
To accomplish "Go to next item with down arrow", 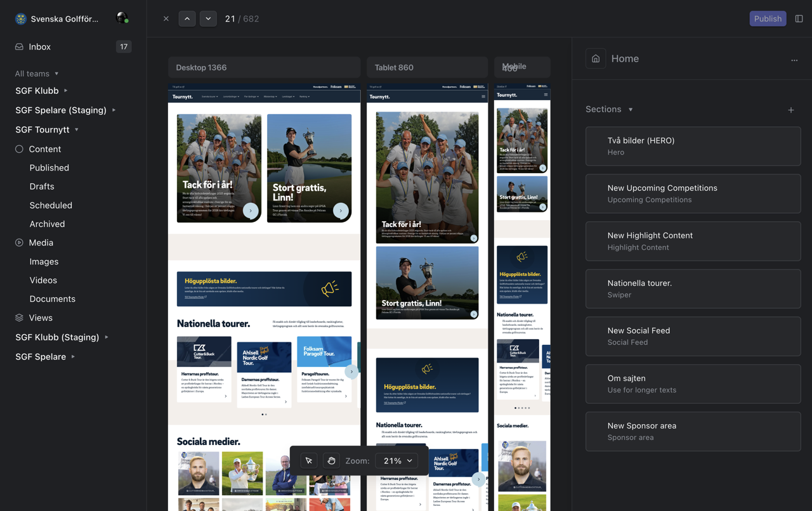I will [208, 19].
